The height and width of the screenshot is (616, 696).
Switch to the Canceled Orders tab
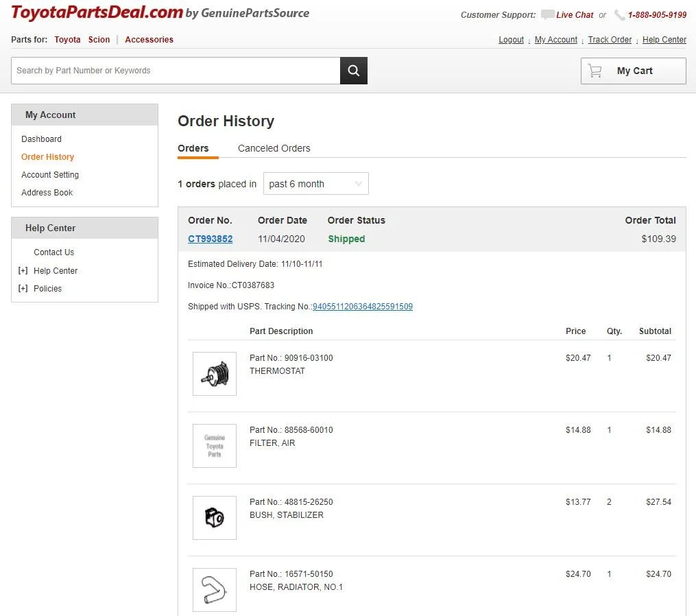coord(274,148)
